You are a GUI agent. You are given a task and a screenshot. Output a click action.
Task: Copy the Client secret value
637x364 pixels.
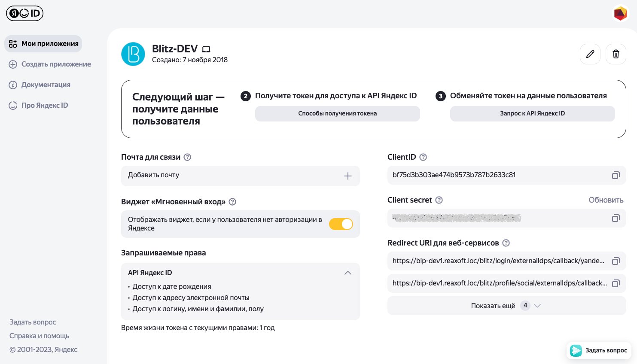point(616,218)
